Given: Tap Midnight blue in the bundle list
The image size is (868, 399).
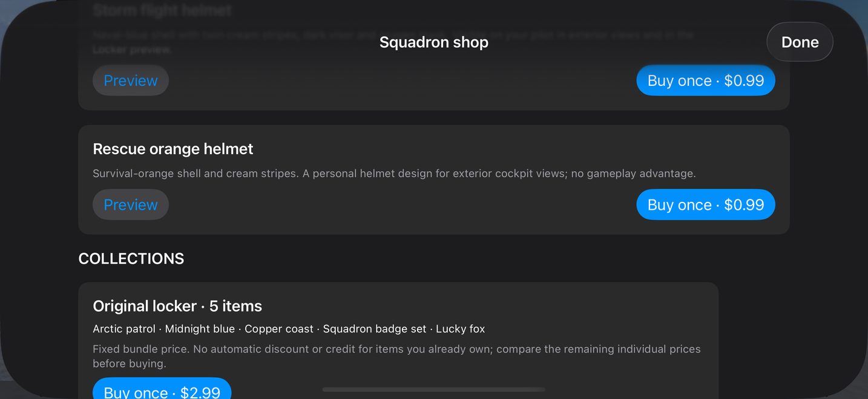Looking at the screenshot, I should coord(200,329).
